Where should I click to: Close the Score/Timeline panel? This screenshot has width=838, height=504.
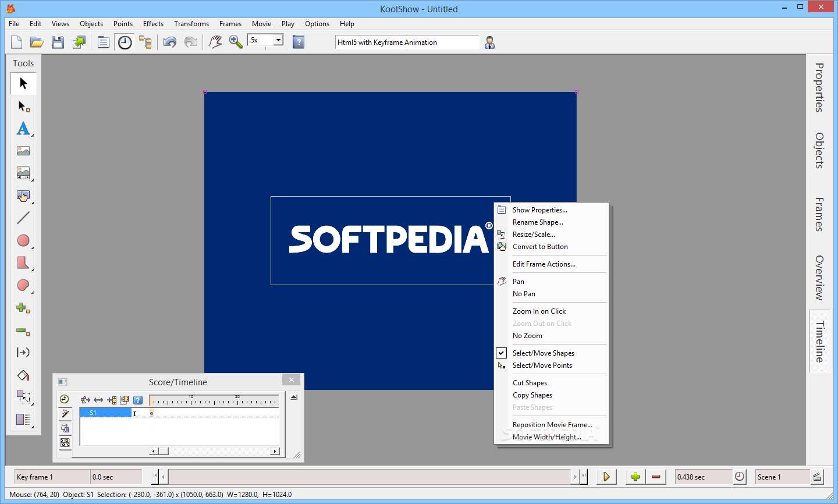tap(292, 379)
